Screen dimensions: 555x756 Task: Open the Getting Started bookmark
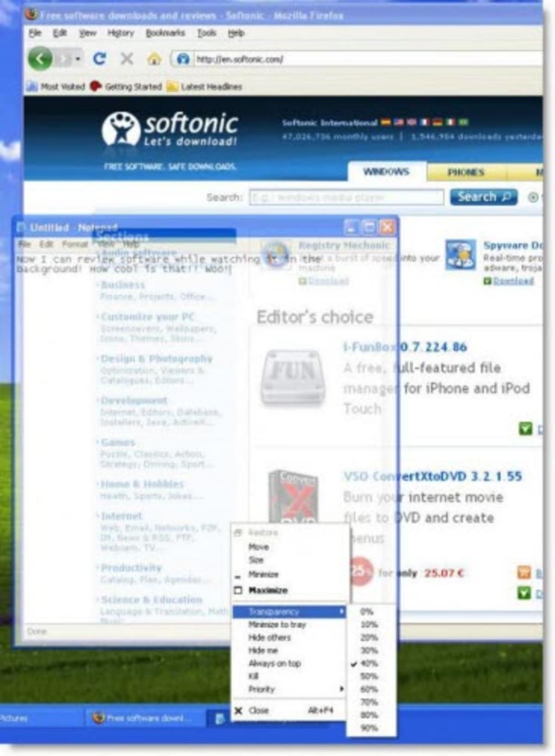(127, 86)
